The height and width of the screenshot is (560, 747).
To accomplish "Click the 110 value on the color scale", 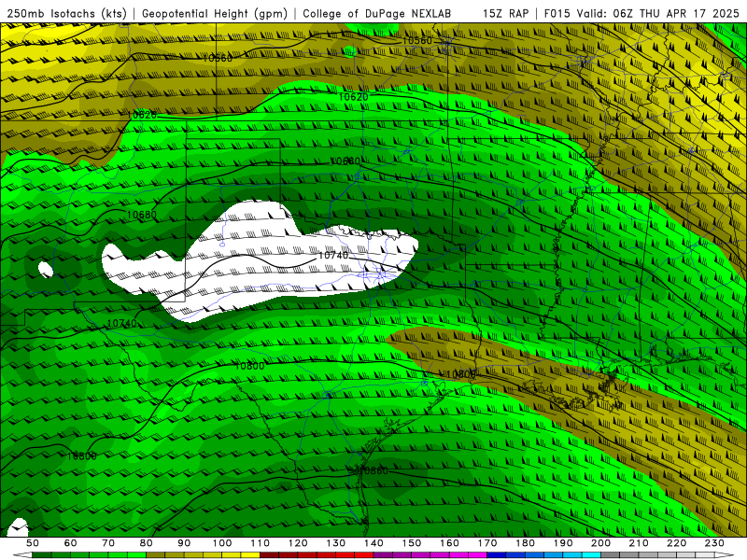I will 261,543.
